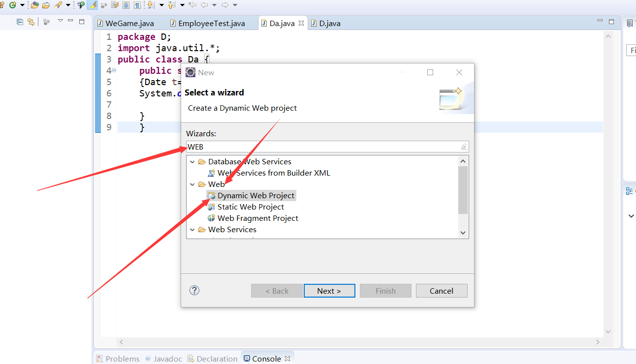
Task: Close the Console view with its X
Action: coord(287,359)
